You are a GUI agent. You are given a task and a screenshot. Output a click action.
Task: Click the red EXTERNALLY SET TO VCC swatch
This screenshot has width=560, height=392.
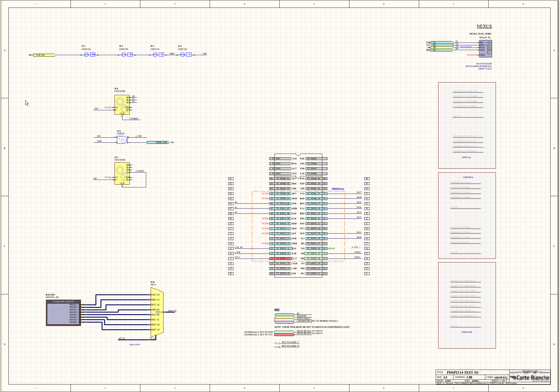tap(284, 335)
